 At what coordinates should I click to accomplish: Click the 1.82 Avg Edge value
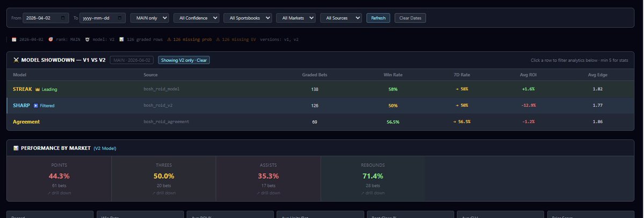598,89
